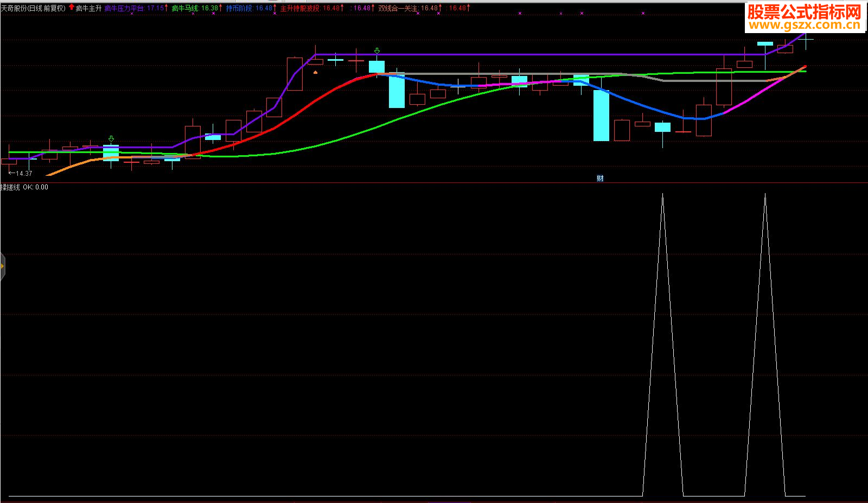
Task: Click the last cross candle at top right
Action: [x=806, y=40]
